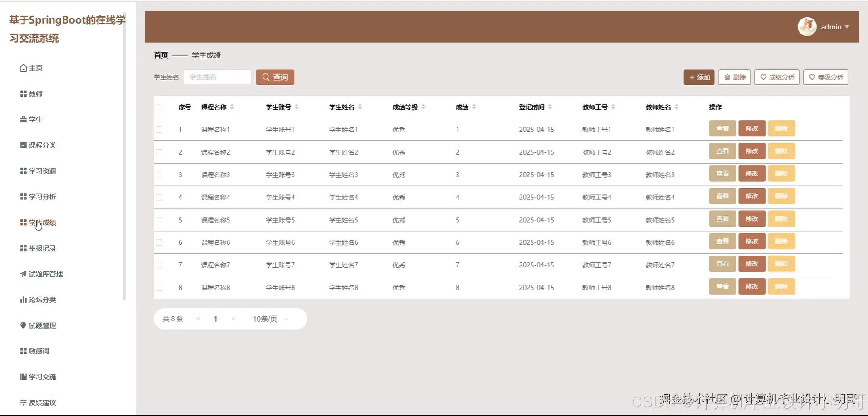
Task: Open 等级分析 from the toolbar
Action: [826, 77]
